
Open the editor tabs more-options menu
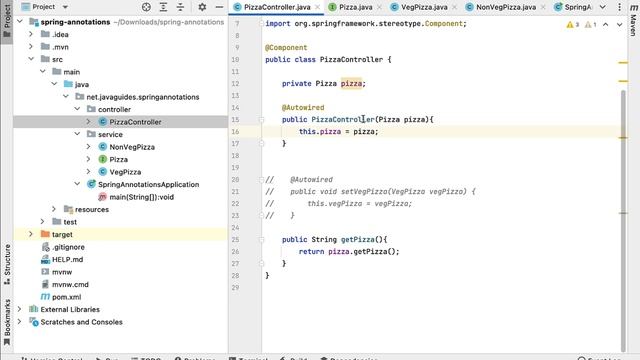pyautogui.click(x=619, y=7)
